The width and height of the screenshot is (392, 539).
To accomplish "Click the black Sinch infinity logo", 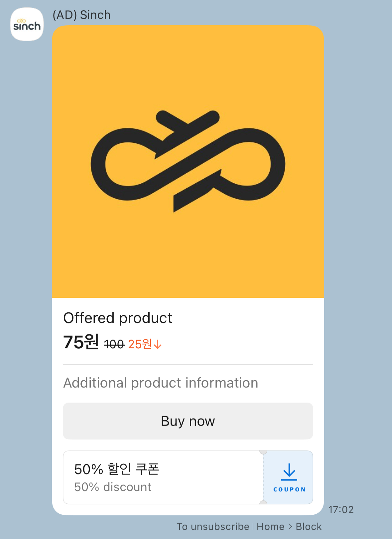I will tap(188, 161).
